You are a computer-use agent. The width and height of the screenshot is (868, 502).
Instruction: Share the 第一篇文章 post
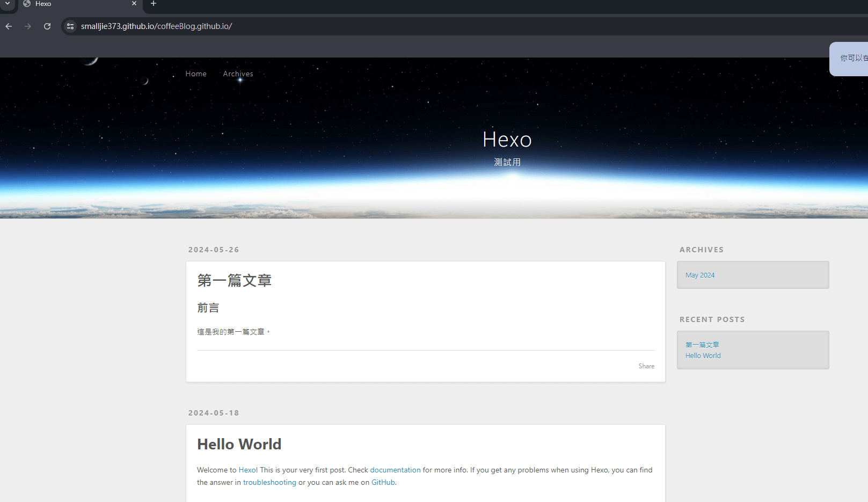pos(646,366)
